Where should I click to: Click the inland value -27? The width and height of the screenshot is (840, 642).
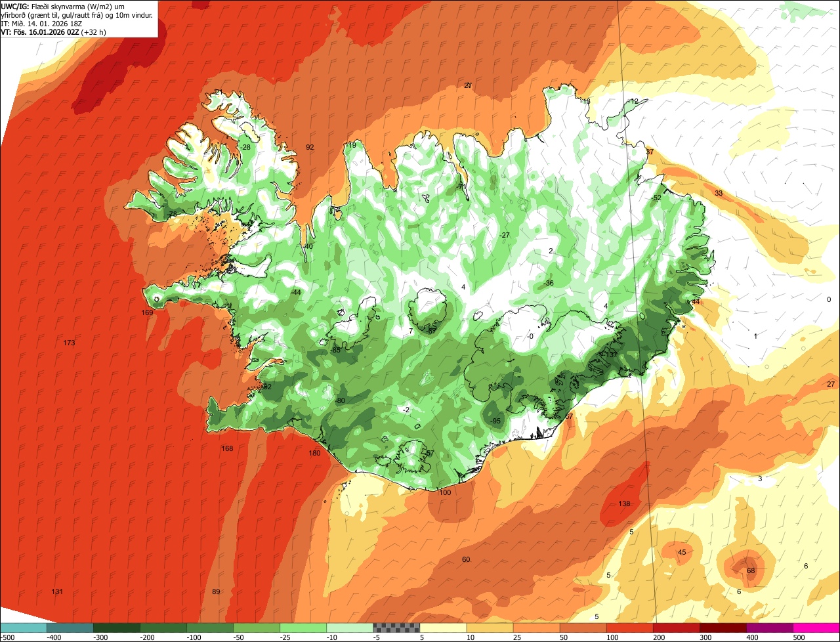504,235
